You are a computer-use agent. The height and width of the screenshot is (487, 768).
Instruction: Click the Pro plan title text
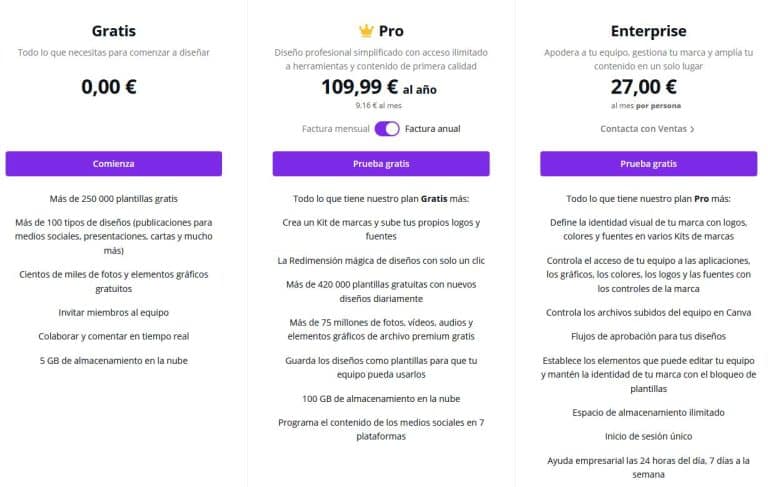[392, 31]
